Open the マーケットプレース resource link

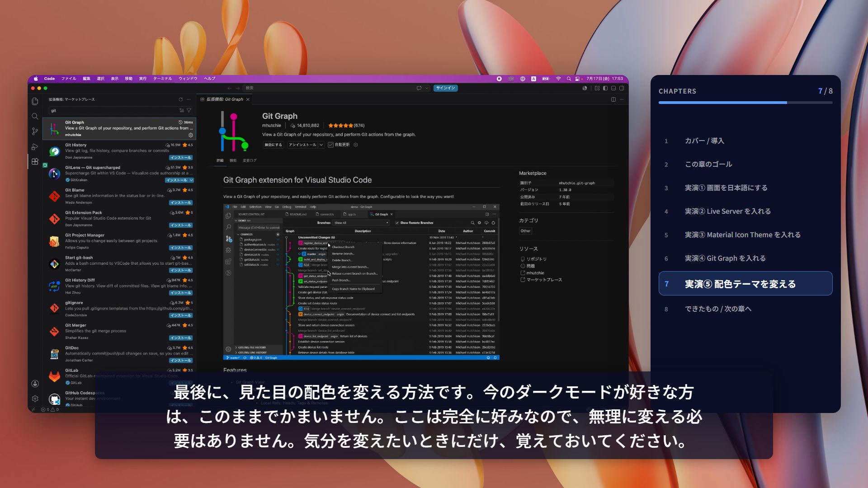pyautogui.click(x=544, y=280)
